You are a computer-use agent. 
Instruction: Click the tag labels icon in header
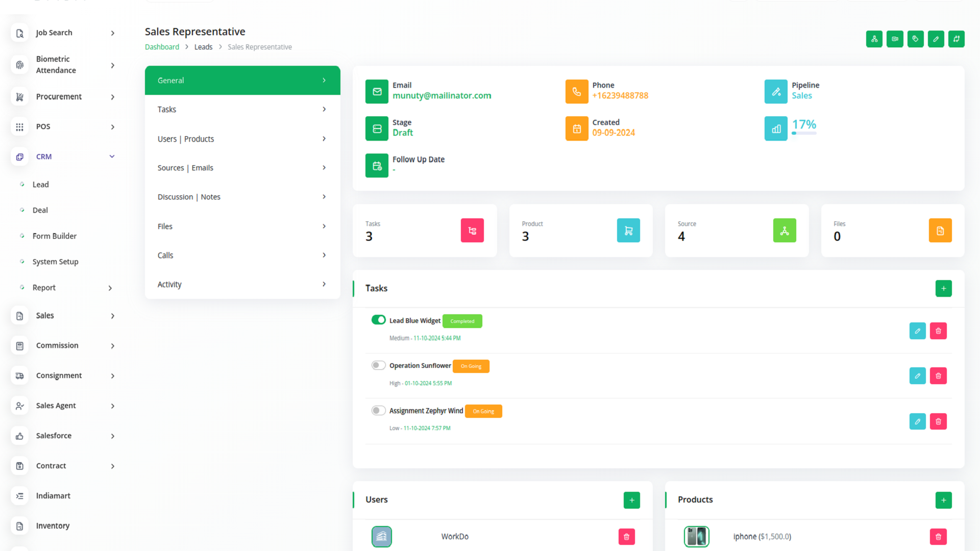tap(915, 39)
